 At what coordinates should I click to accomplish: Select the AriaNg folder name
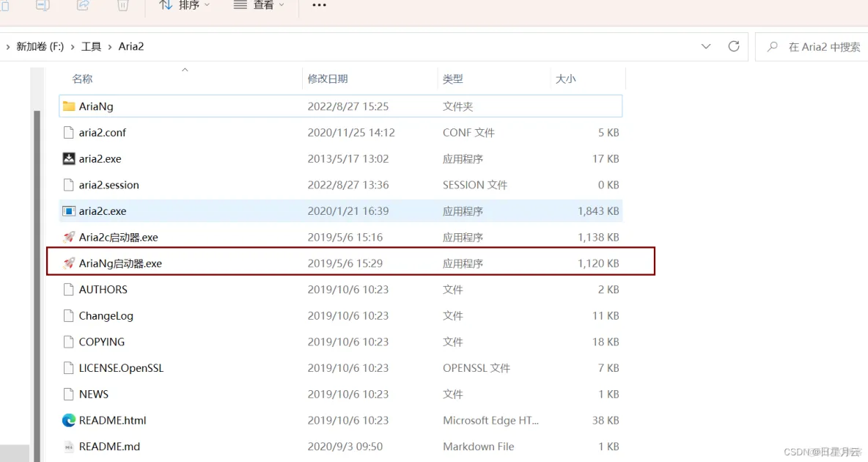[96, 106]
